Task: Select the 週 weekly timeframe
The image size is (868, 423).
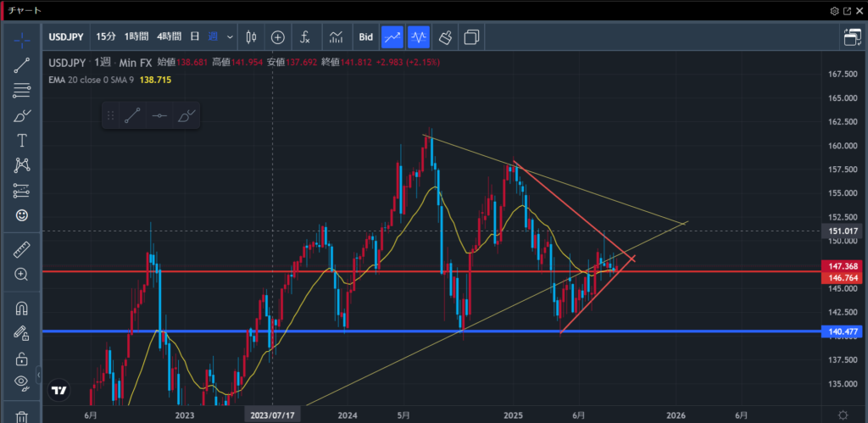Action: pyautogui.click(x=213, y=37)
